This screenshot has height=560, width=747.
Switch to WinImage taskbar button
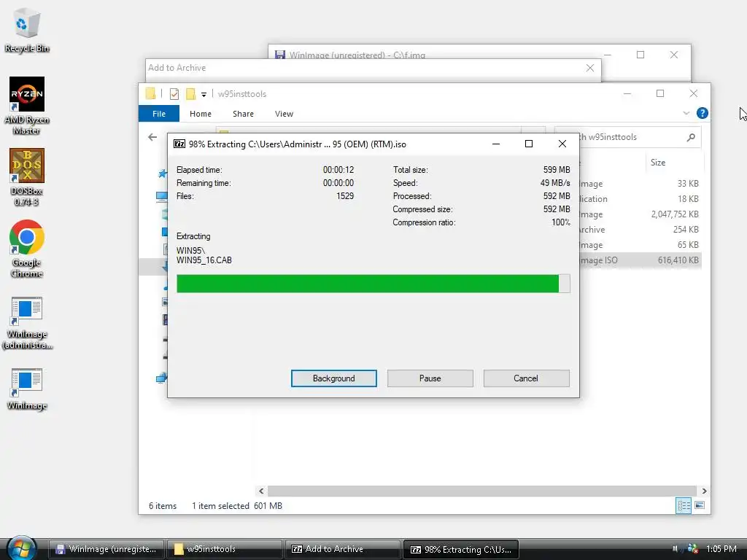[x=107, y=549]
